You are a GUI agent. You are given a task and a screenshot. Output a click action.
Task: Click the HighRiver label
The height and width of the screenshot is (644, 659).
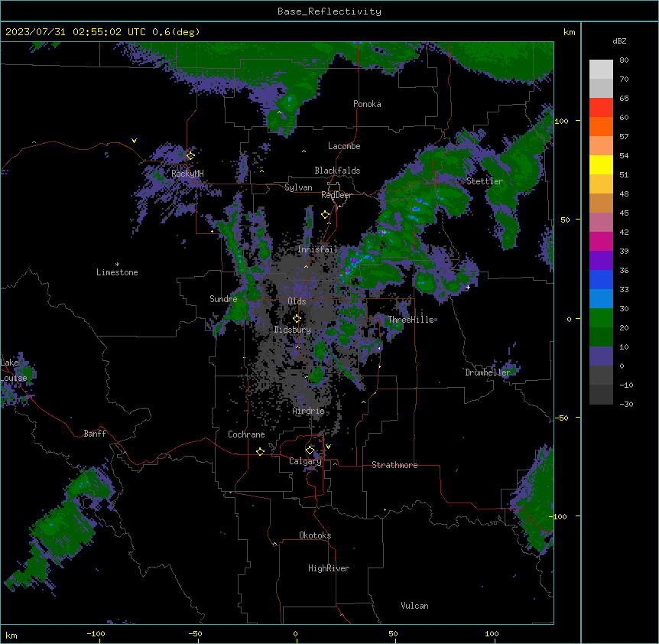[x=329, y=568]
